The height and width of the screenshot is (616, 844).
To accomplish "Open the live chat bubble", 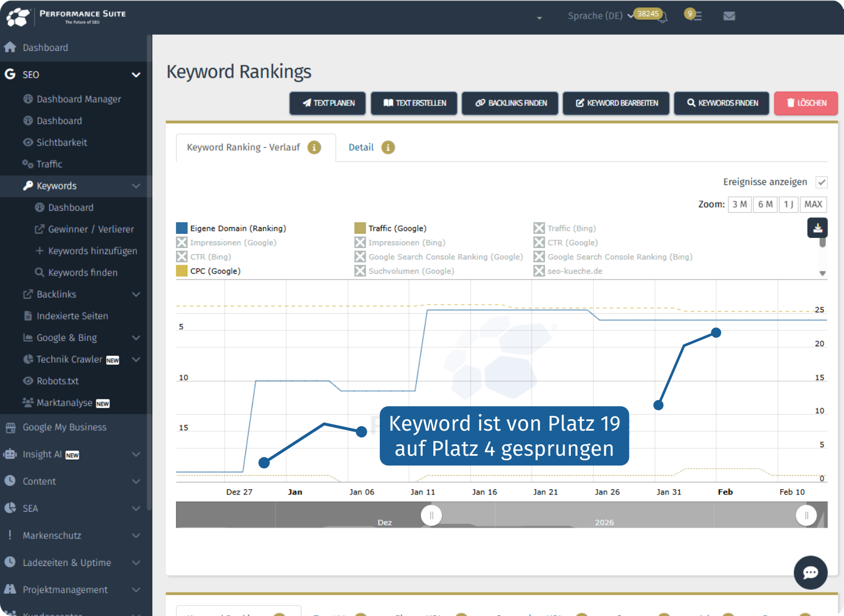I will pos(810,572).
